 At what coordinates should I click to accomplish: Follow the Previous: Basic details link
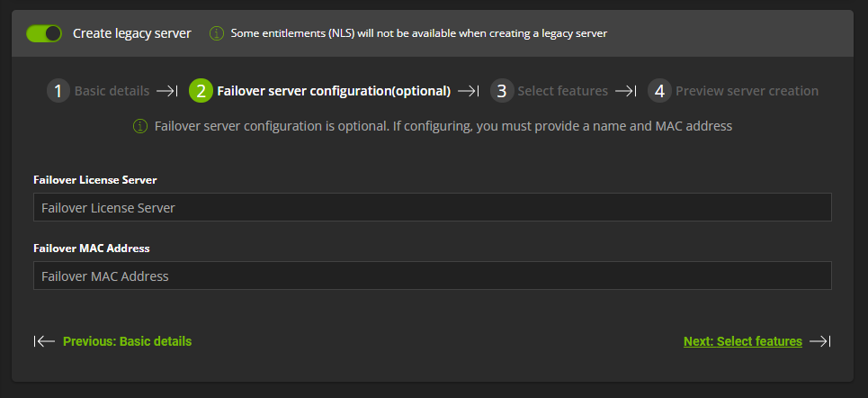(128, 341)
